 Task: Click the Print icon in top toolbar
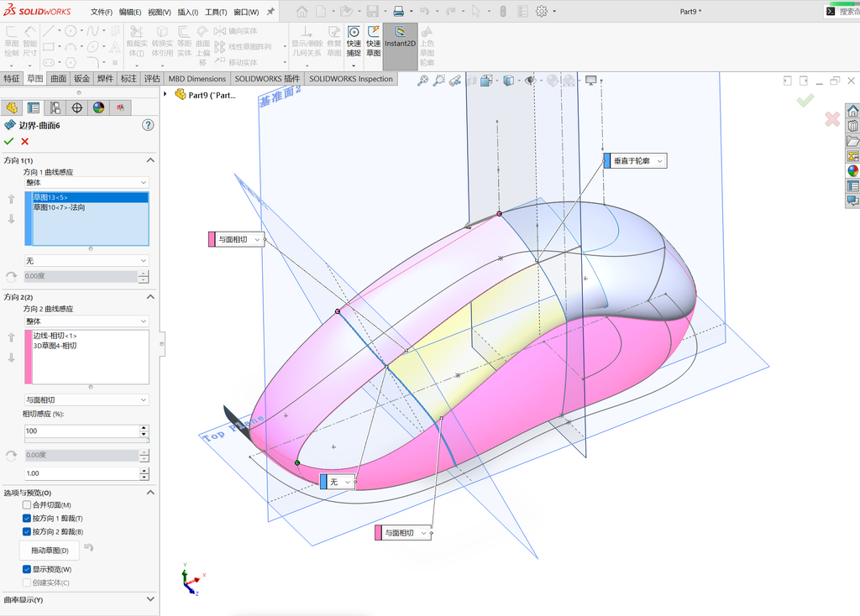coord(399,11)
